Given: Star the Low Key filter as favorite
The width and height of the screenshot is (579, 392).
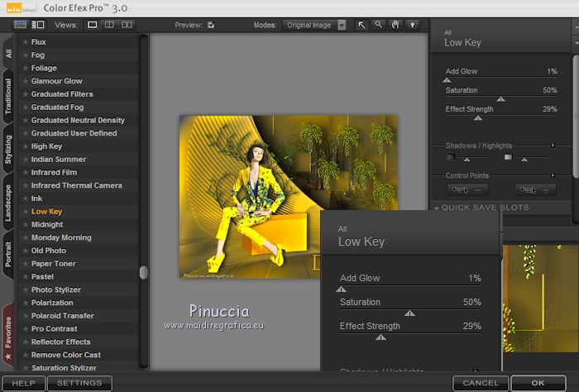Looking at the screenshot, I should coord(26,212).
